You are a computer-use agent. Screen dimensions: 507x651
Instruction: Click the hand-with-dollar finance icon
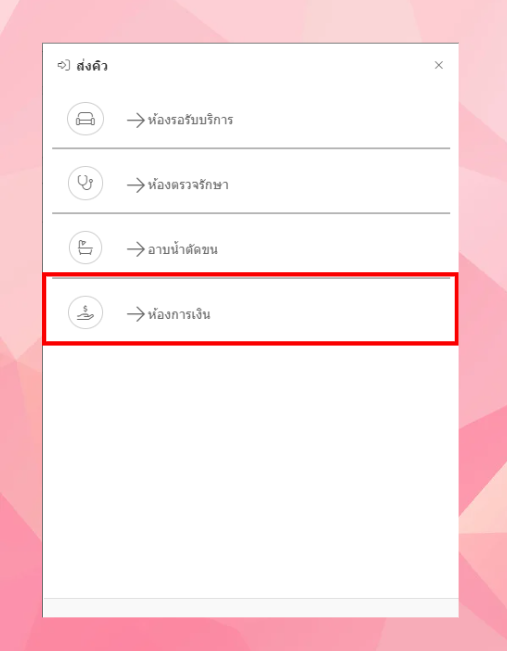click(86, 313)
